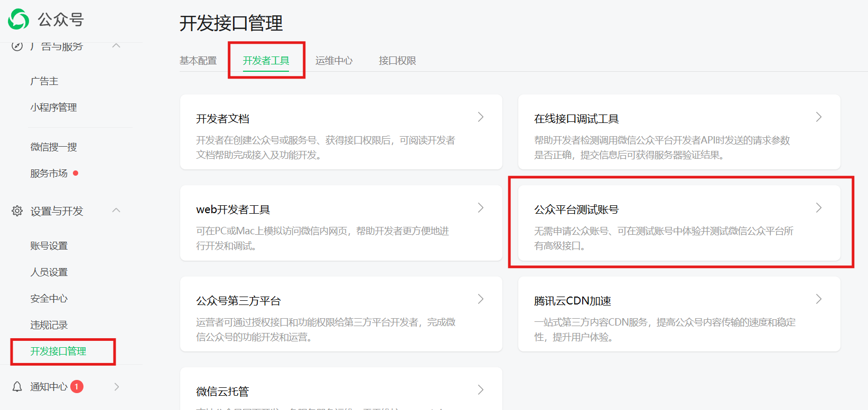Image resolution: width=868 pixels, height=410 pixels.
Task: Open the 腾讯云CDN加速 card title
Action: [x=573, y=301]
